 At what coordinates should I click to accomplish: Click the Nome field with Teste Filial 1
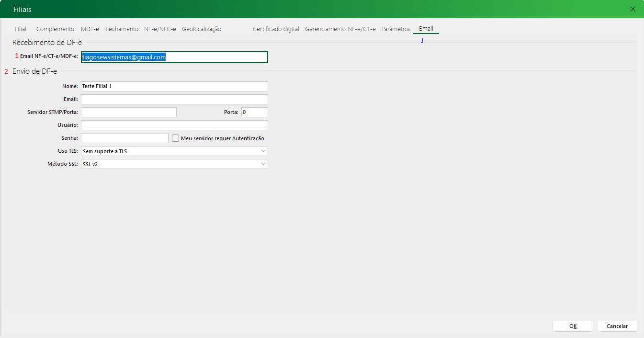point(174,87)
